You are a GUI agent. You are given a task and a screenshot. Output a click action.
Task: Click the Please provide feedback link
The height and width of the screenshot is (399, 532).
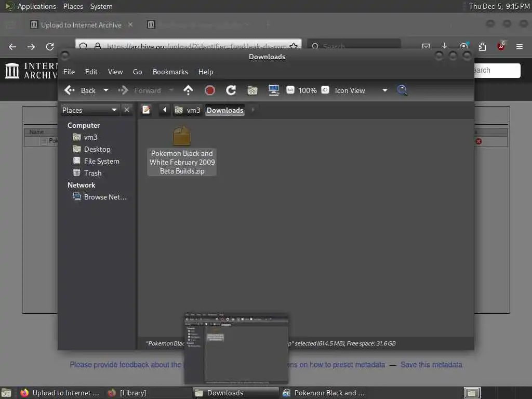point(126,365)
